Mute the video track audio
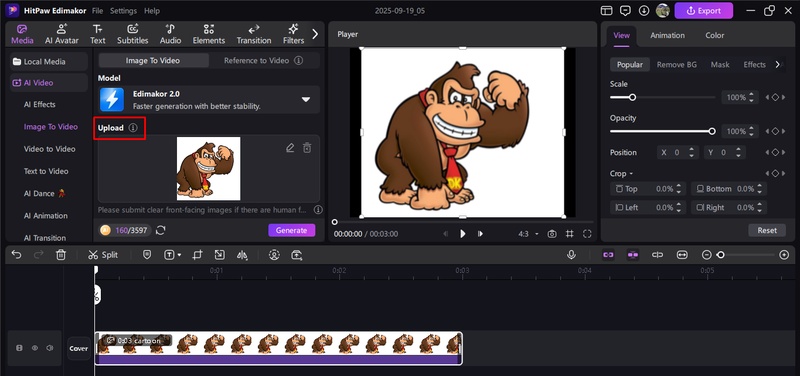 [49, 348]
